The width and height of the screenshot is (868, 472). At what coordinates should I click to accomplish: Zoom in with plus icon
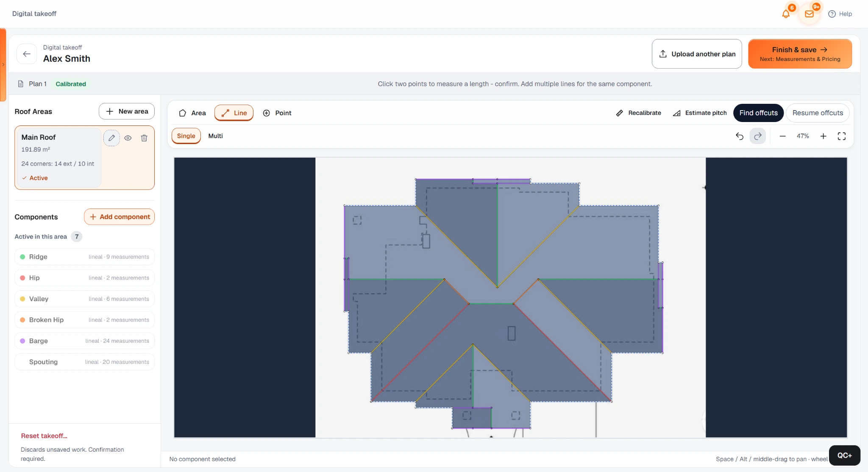pos(823,136)
